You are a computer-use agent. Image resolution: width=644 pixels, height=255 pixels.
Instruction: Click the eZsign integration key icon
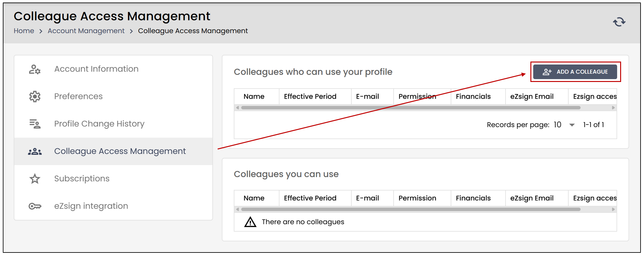(x=35, y=206)
